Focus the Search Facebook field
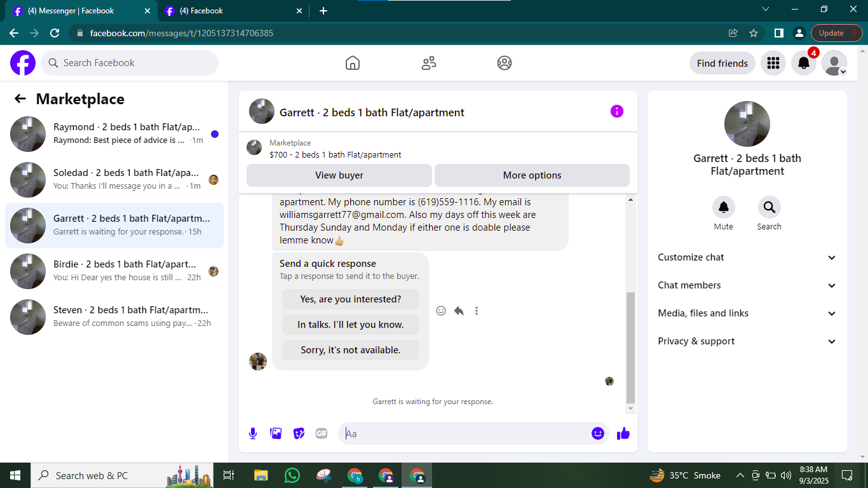 tap(130, 63)
